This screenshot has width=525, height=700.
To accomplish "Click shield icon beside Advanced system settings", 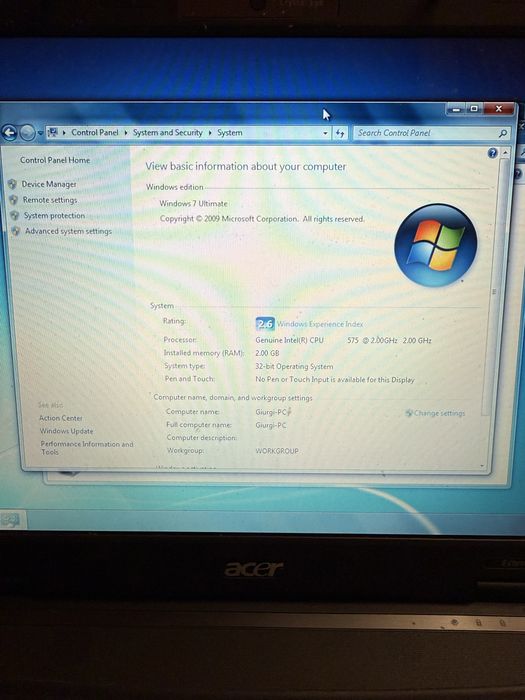I will coord(16,231).
